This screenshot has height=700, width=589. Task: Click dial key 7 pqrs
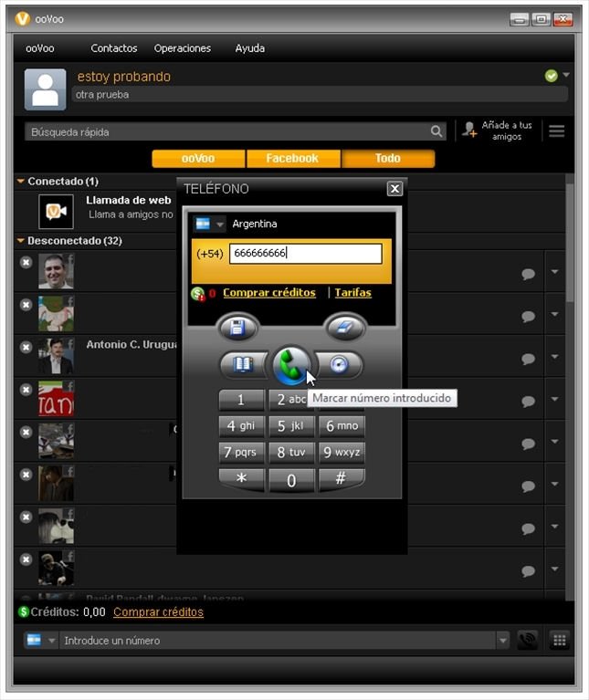pos(241,452)
